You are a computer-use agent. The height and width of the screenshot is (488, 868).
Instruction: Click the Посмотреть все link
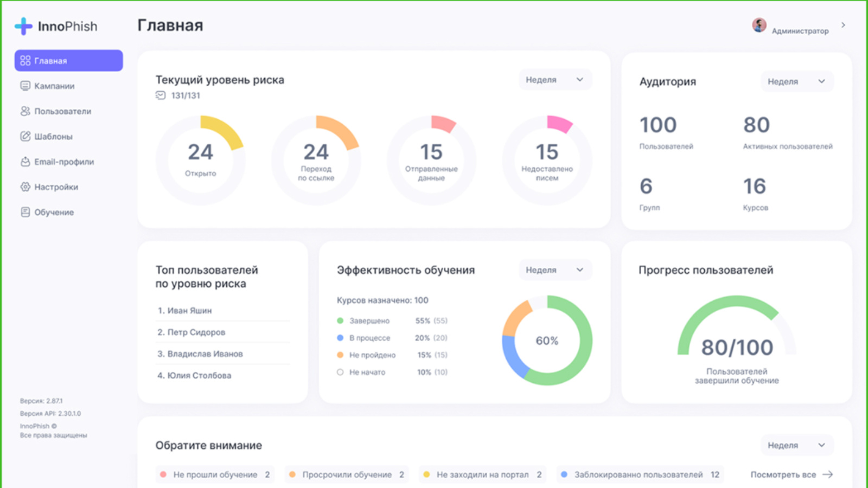coord(791,474)
